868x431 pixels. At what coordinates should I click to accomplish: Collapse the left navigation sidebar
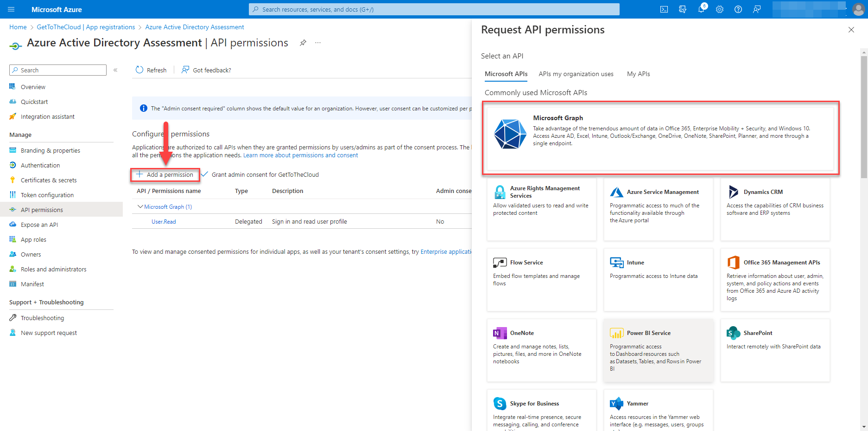115,70
